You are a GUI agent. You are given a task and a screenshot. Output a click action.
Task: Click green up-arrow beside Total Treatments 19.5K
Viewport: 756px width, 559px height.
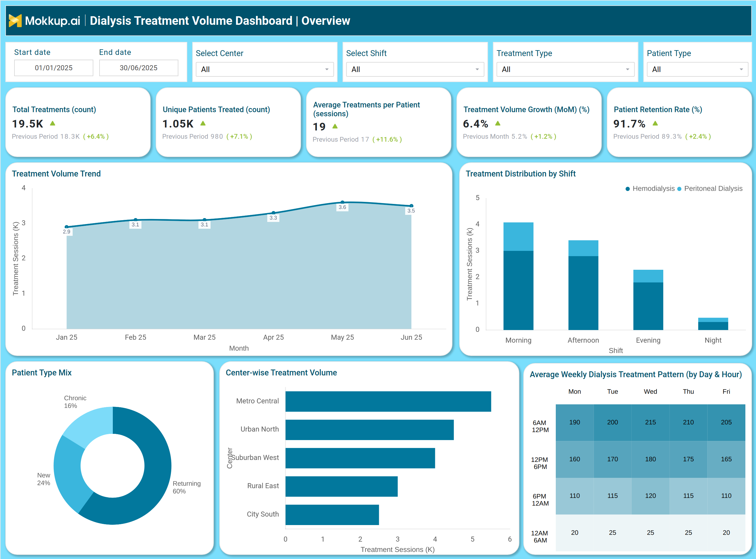click(x=53, y=123)
